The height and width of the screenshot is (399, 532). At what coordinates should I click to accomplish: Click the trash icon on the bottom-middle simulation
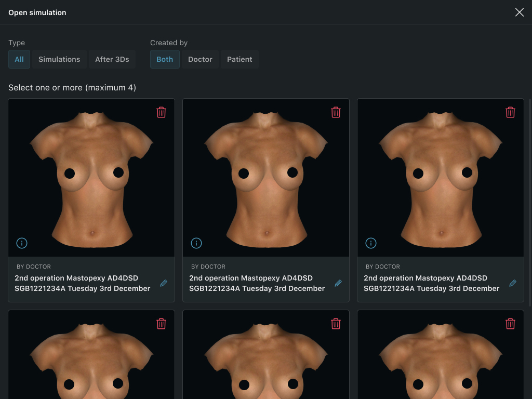336,324
